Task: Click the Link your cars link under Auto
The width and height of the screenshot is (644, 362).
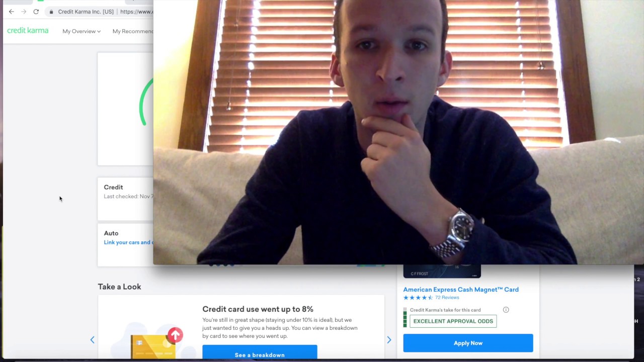Action: click(x=128, y=242)
